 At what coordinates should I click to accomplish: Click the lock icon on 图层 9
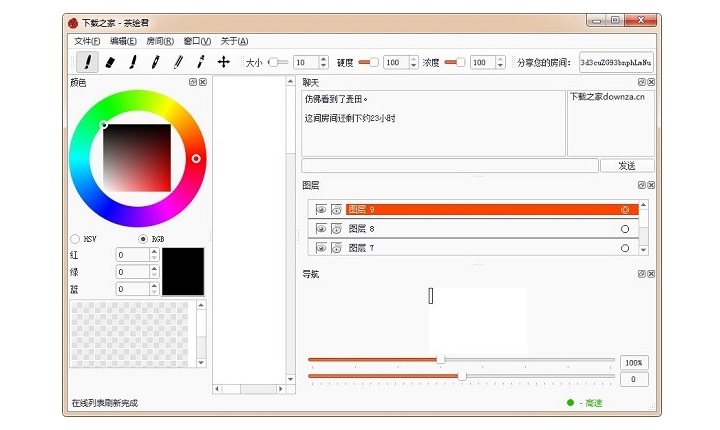pyautogui.click(x=337, y=210)
